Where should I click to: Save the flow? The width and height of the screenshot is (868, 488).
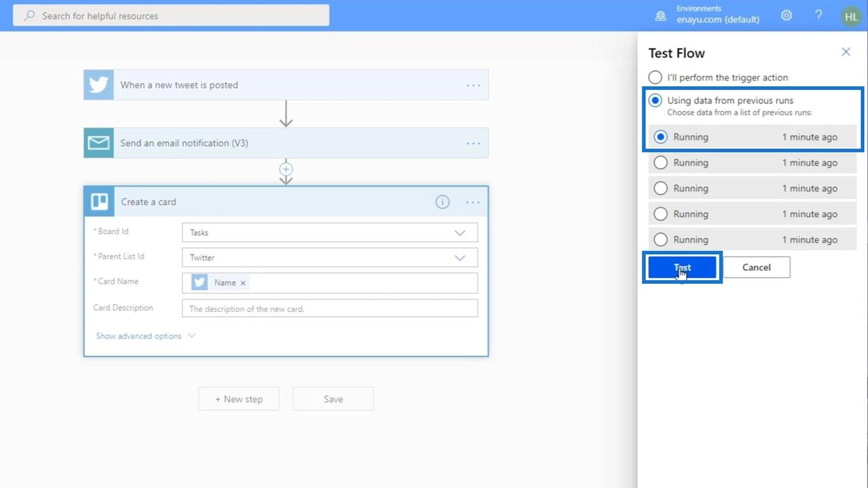333,399
